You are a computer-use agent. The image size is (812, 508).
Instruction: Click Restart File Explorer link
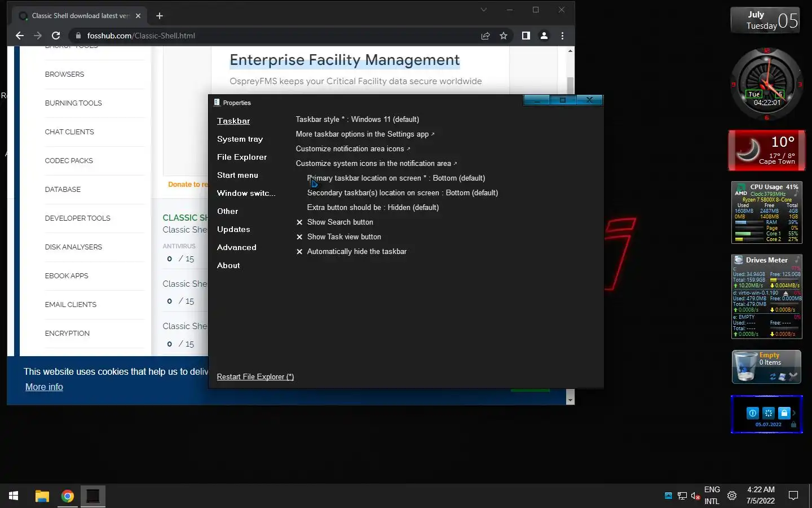pyautogui.click(x=255, y=377)
